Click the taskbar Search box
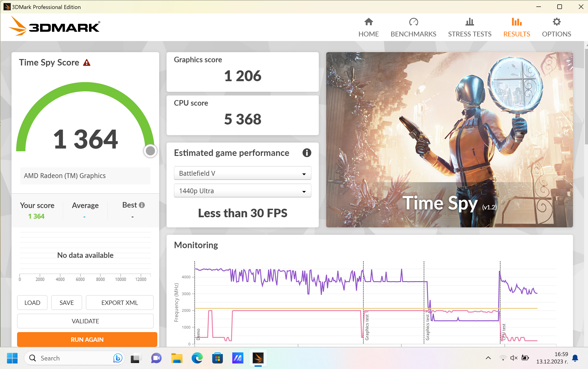588x369 pixels. click(x=75, y=358)
